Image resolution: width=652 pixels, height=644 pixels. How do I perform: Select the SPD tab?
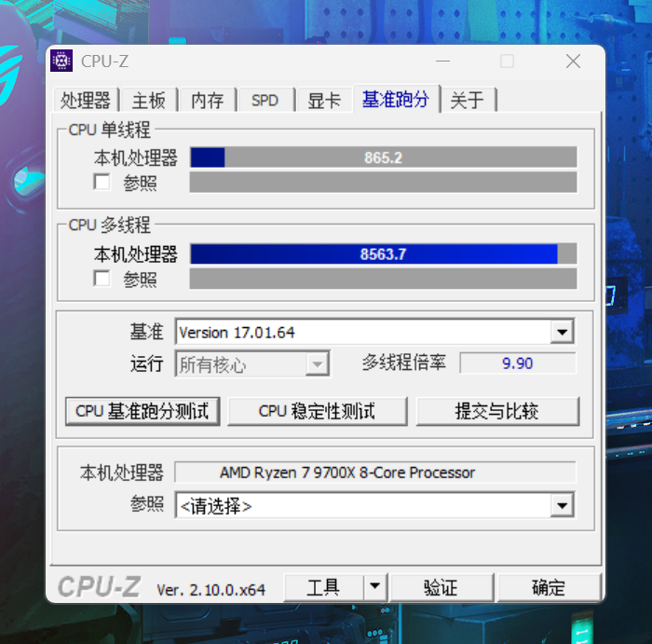265,101
